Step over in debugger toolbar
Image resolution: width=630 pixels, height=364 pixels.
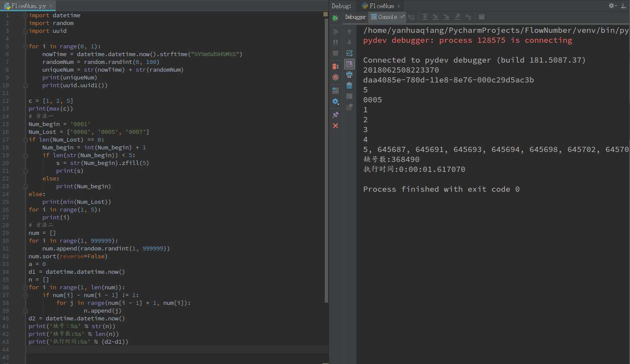[x=425, y=17]
